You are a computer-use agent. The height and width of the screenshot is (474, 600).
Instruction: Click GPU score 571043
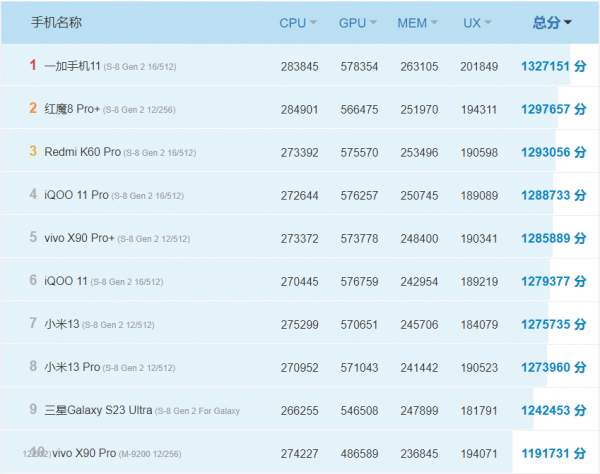point(359,368)
